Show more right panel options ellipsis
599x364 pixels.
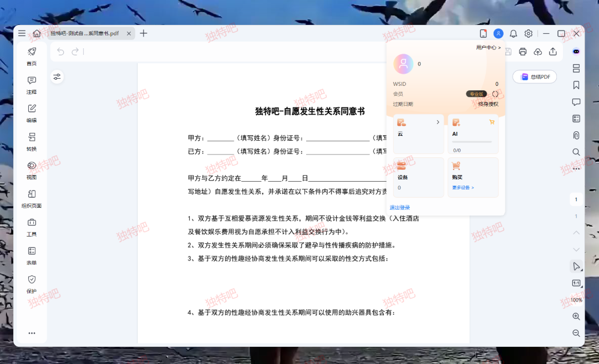[576, 168]
